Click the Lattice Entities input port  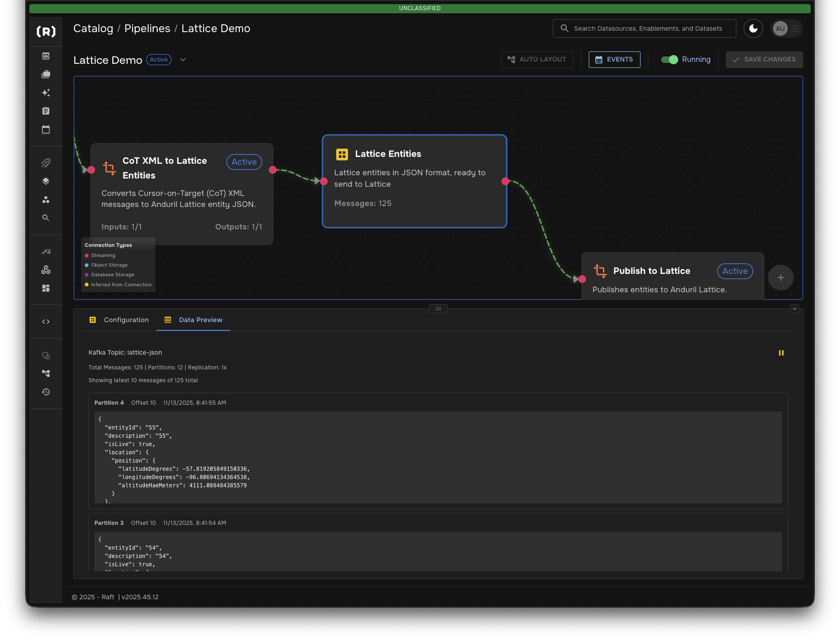coord(324,181)
